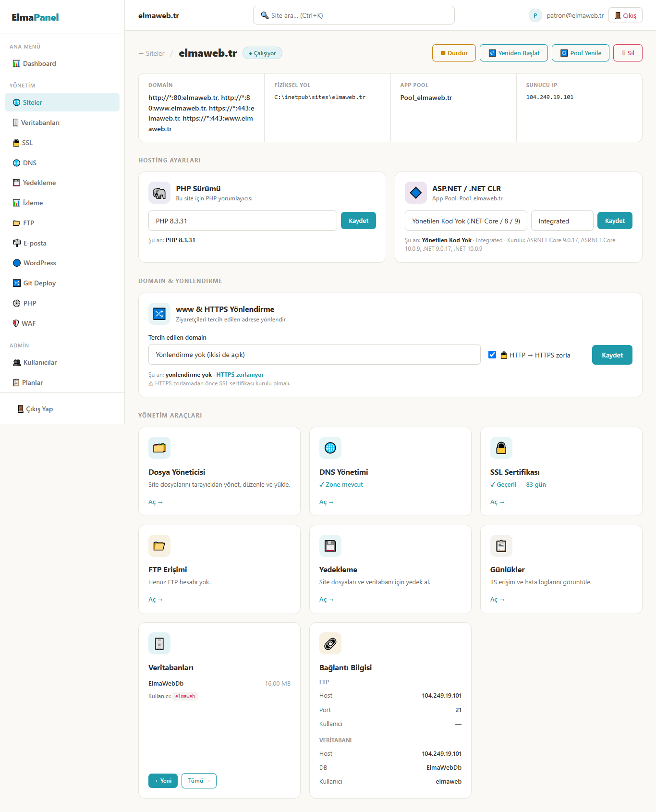Open DNS Yönetimi via Aç → link
This screenshot has width=656, height=812.
point(327,502)
